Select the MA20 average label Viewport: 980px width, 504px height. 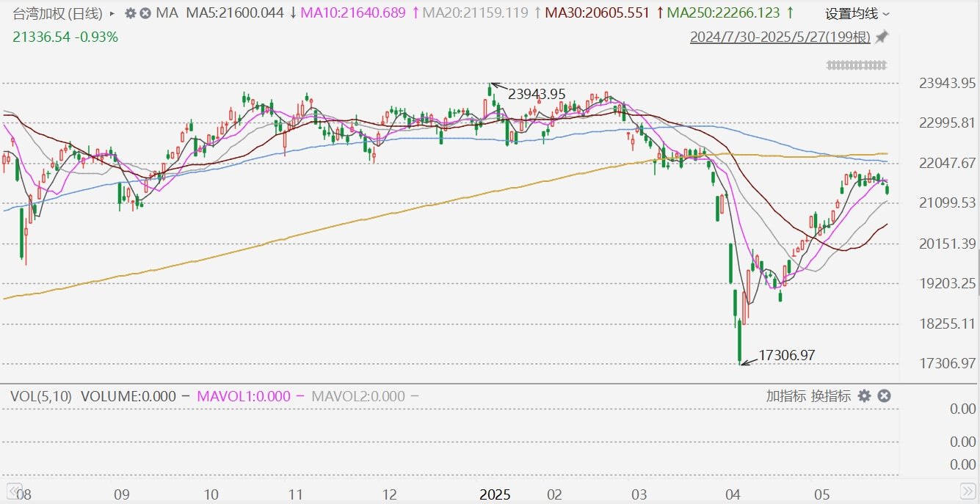[x=476, y=13]
